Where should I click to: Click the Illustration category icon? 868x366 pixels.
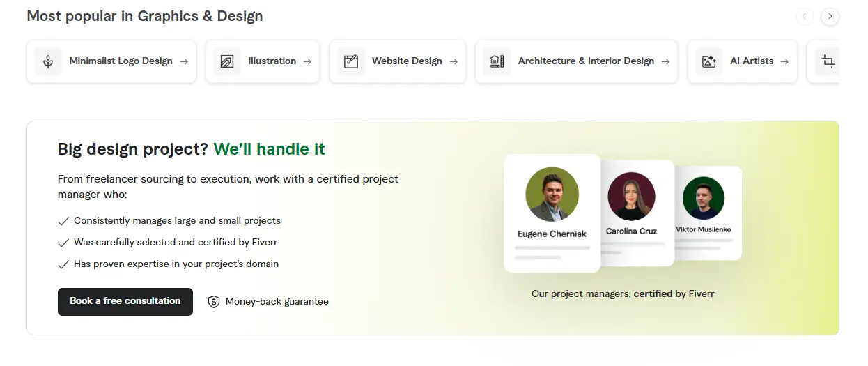[x=226, y=61]
